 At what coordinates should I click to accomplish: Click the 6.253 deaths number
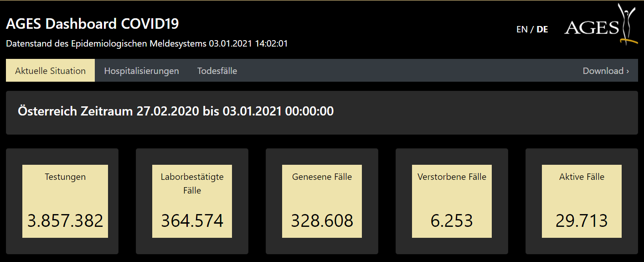tap(452, 221)
